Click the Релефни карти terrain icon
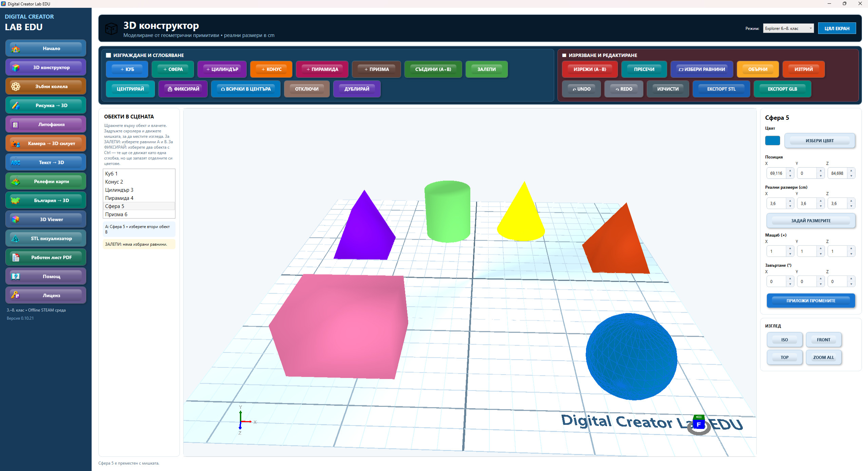868x471 pixels. point(16,182)
